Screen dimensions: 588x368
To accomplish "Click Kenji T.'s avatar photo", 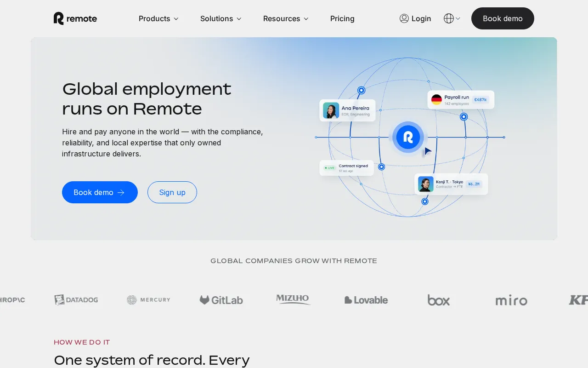I will (426, 184).
